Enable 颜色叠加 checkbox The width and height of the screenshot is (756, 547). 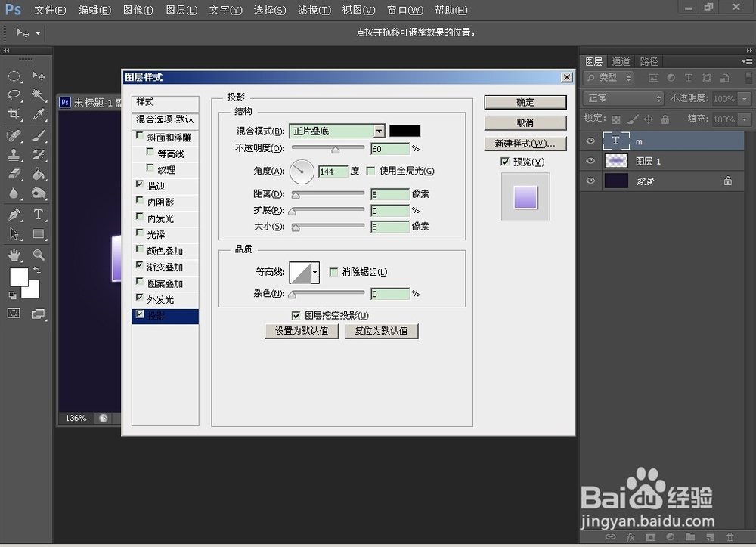point(140,249)
